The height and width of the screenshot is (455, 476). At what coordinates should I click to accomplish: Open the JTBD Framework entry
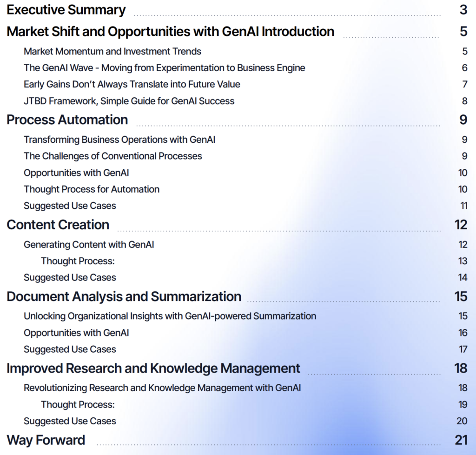click(129, 101)
